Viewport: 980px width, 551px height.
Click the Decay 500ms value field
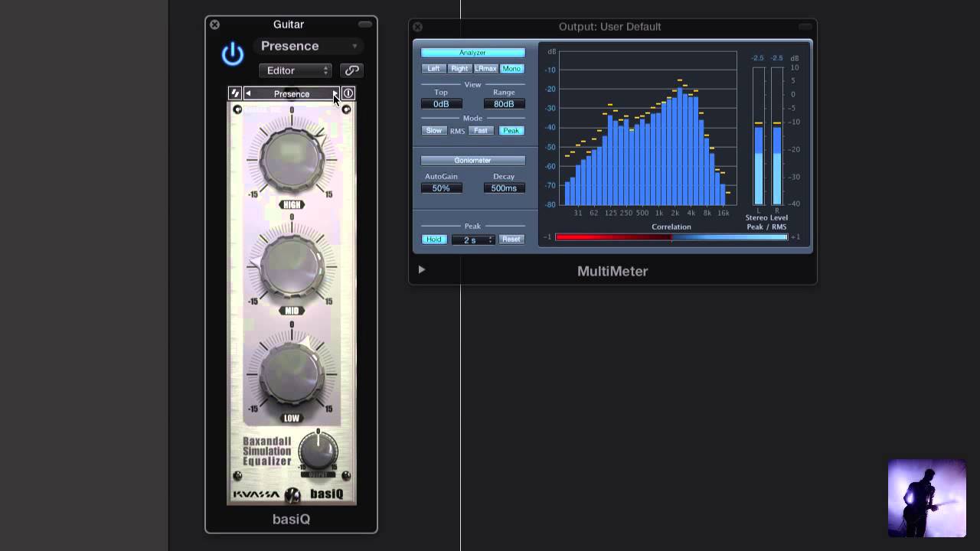(x=504, y=188)
